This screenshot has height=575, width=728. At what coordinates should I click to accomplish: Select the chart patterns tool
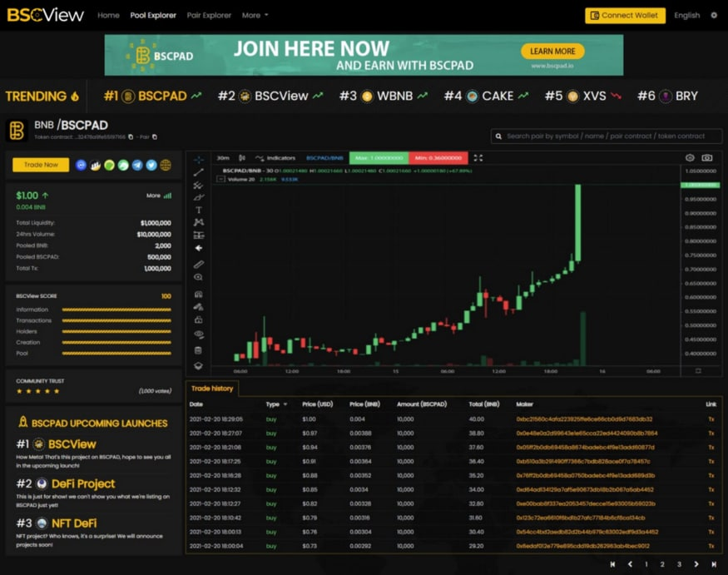click(199, 222)
